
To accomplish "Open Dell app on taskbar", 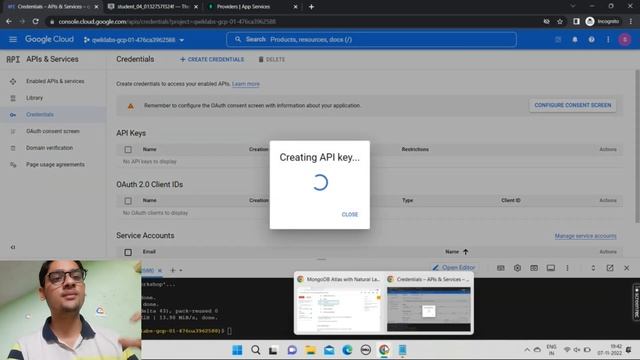I will tap(366, 350).
